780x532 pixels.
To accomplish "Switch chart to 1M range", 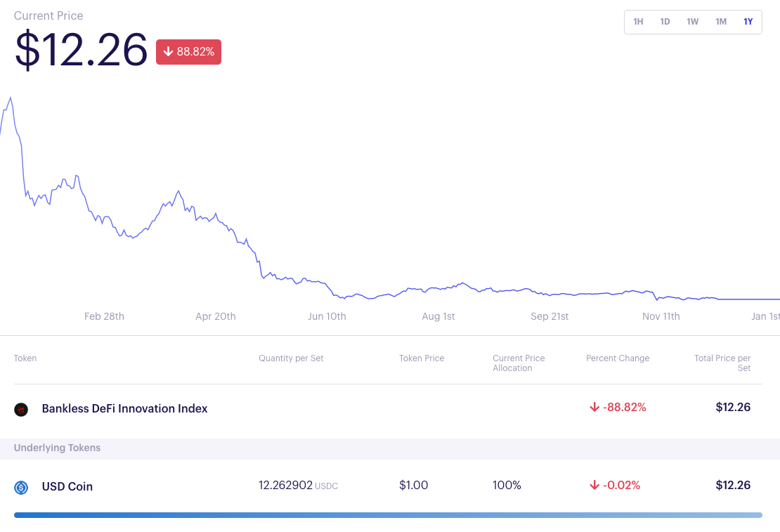I will coord(721,21).
